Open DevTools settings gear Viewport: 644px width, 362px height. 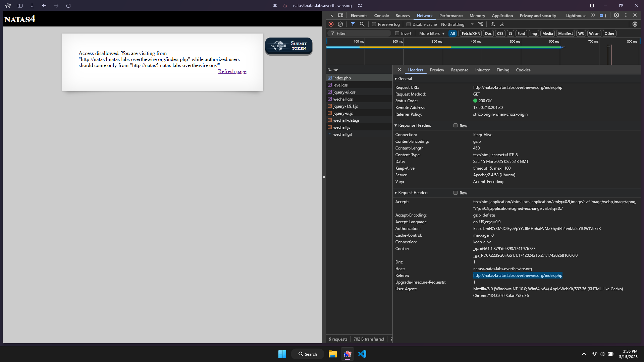pyautogui.click(x=616, y=15)
